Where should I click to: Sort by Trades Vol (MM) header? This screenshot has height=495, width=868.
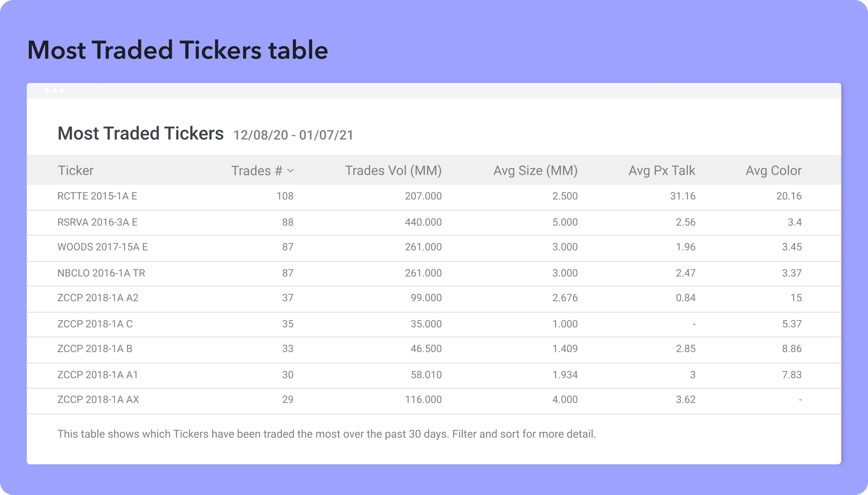tap(393, 171)
